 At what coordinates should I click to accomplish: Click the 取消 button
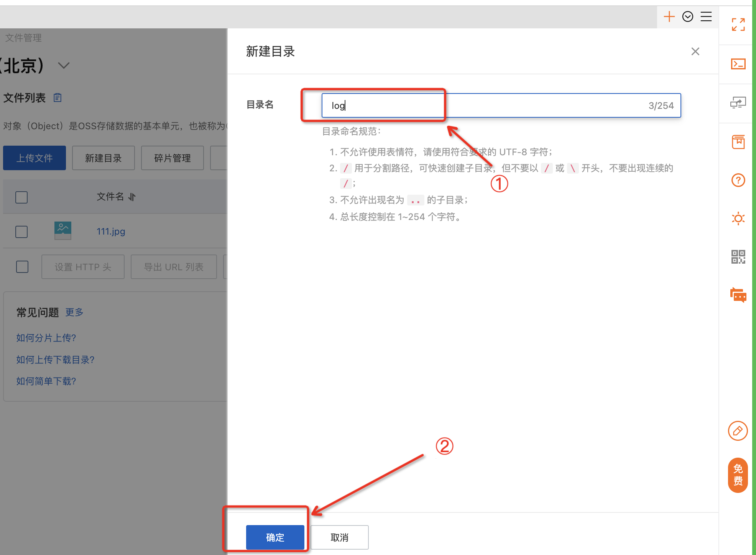[339, 537]
